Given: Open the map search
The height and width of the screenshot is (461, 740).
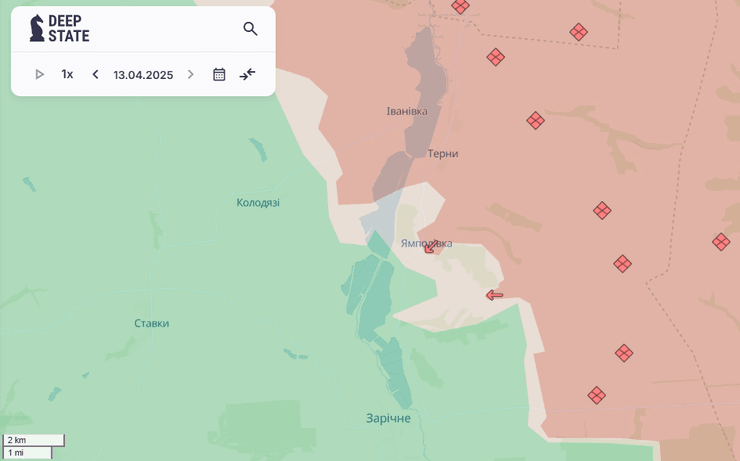Looking at the screenshot, I should (x=250, y=29).
